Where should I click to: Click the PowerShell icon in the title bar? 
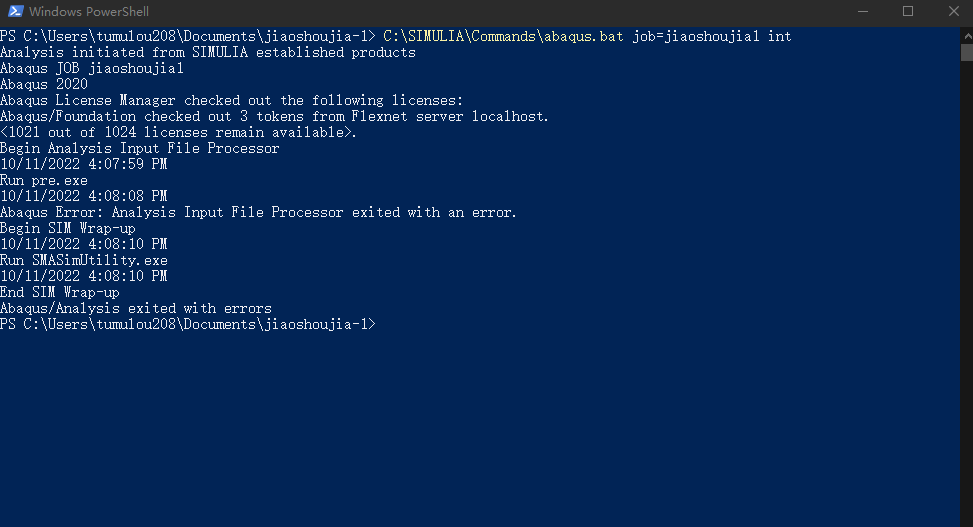[13, 12]
